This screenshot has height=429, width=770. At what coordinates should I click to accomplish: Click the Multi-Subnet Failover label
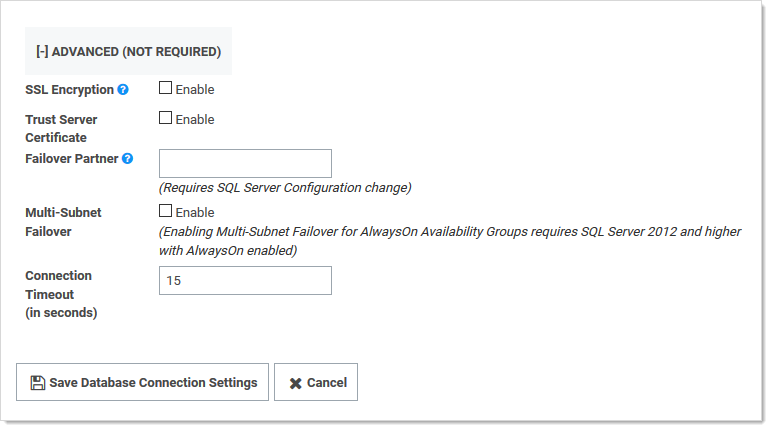63,222
